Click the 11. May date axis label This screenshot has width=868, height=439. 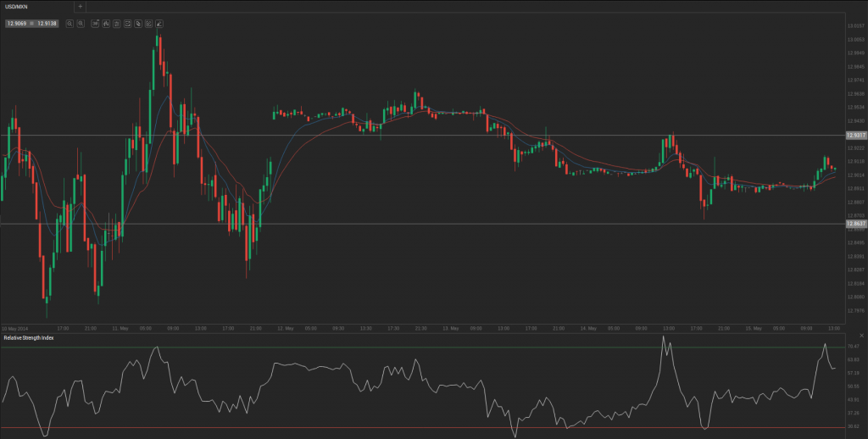[x=120, y=328]
